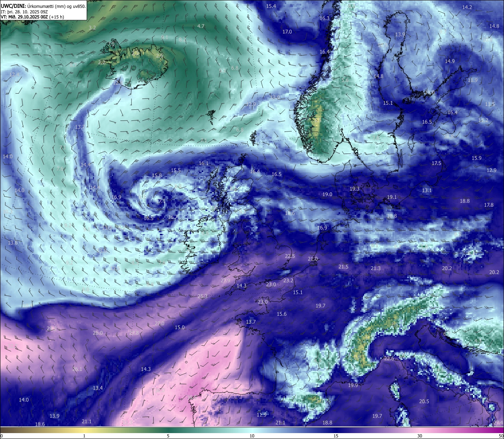The image size is (504, 439).
Task: Click the 22.5 value over England
Action: tap(289, 256)
